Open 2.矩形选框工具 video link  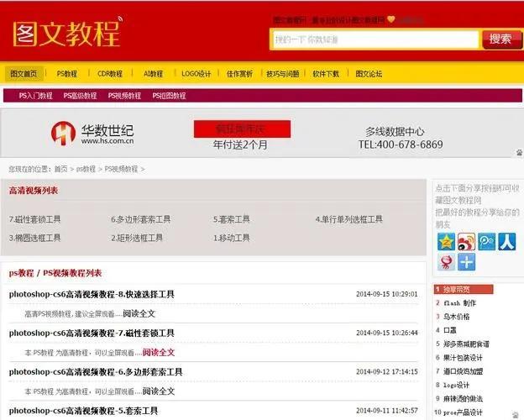137,238
